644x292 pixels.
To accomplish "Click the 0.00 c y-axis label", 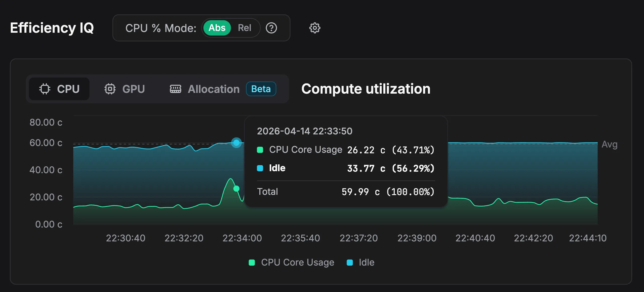I will [x=49, y=224].
